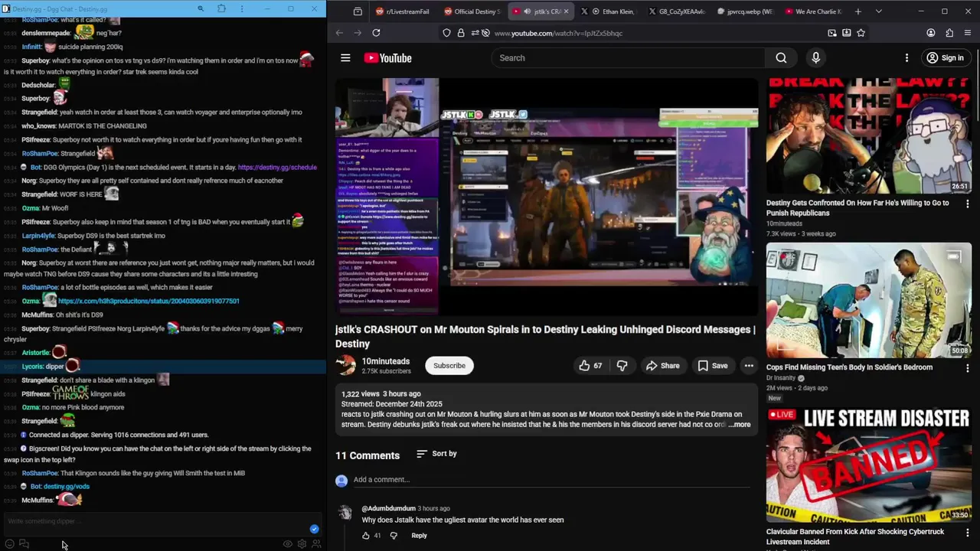Click the Sign in button

pos(945,57)
